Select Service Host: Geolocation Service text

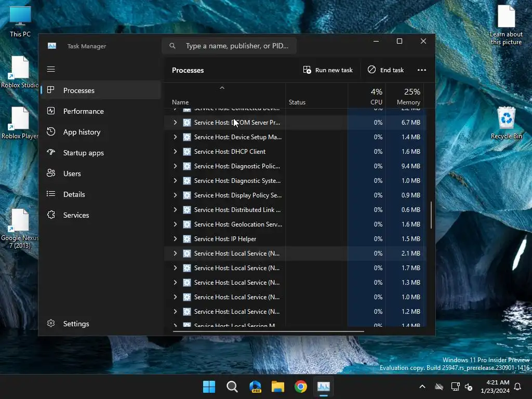[x=238, y=224]
